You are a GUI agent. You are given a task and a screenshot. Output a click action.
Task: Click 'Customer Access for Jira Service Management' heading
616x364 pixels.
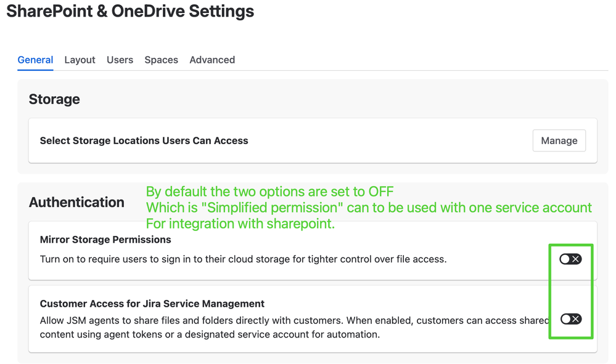tap(152, 304)
